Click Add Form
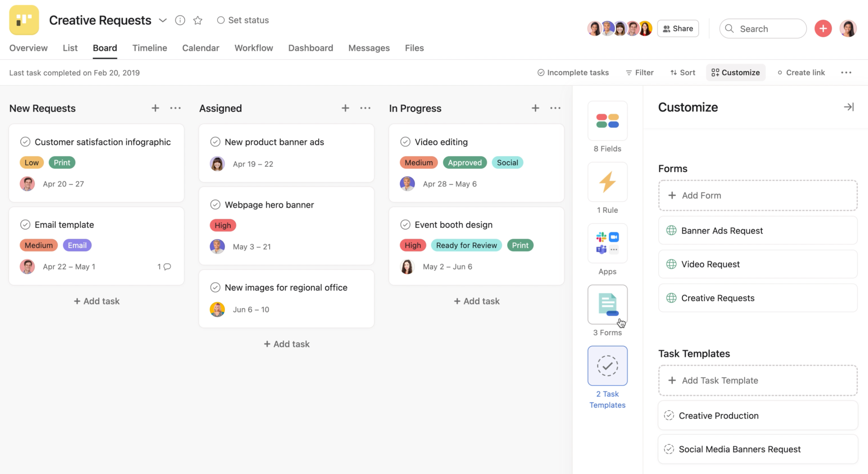Image resolution: width=868 pixels, height=474 pixels. [758, 195]
